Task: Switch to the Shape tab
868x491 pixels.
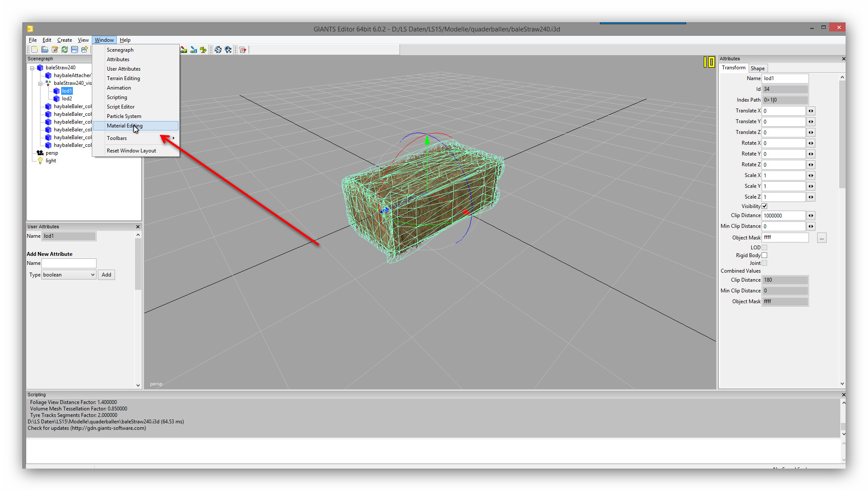Action: [757, 68]
